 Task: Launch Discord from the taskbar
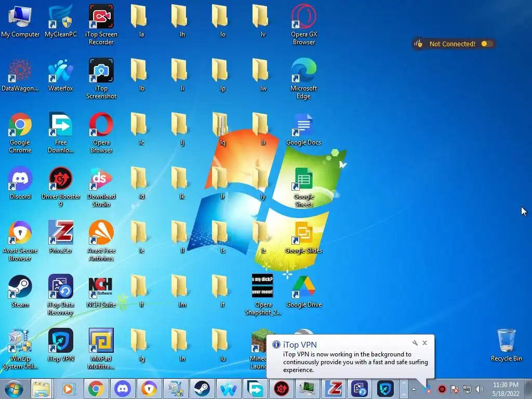coord(123,389)
